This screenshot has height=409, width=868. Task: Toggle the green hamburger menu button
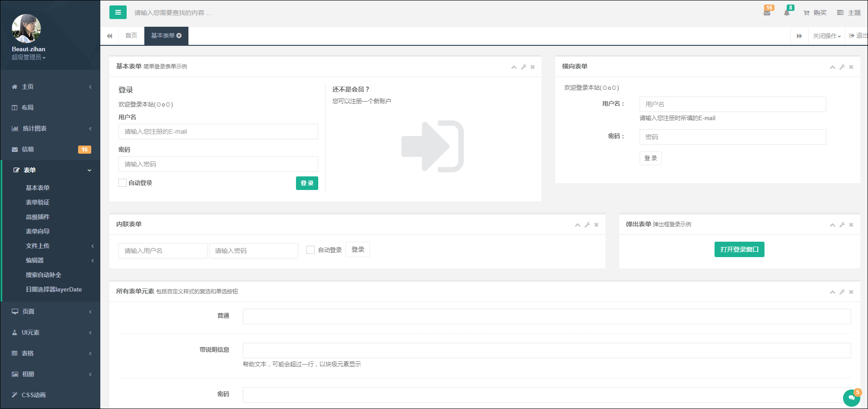coord(118,12)
